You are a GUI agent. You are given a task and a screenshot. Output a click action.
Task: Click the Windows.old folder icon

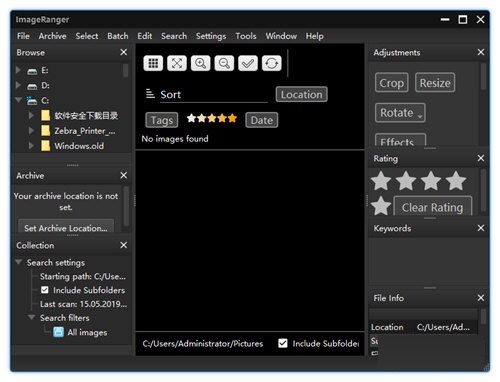[45, 146]
